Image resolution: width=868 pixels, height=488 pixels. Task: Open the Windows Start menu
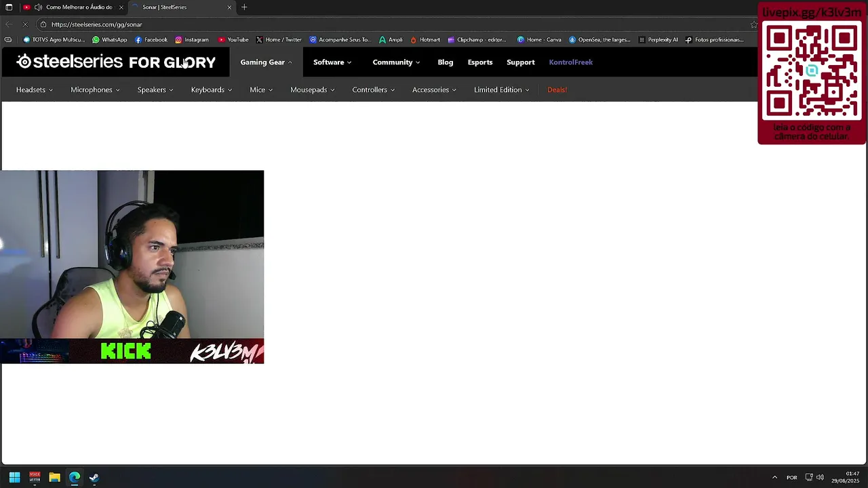click(x=14, y=477)
